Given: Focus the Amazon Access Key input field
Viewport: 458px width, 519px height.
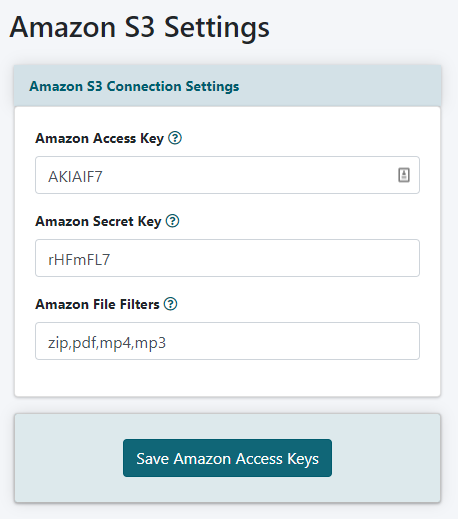Looking at the screenshot, I should click(x=227, y=175).
